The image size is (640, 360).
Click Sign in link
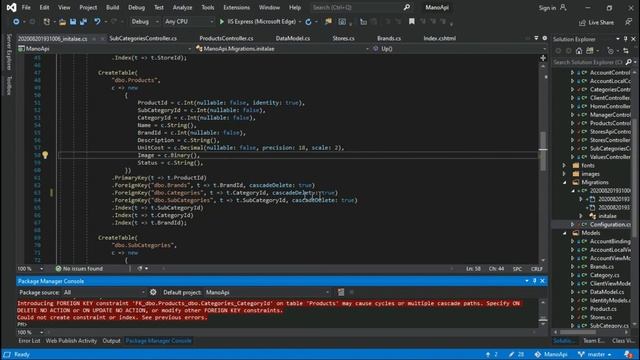[547, 8]
